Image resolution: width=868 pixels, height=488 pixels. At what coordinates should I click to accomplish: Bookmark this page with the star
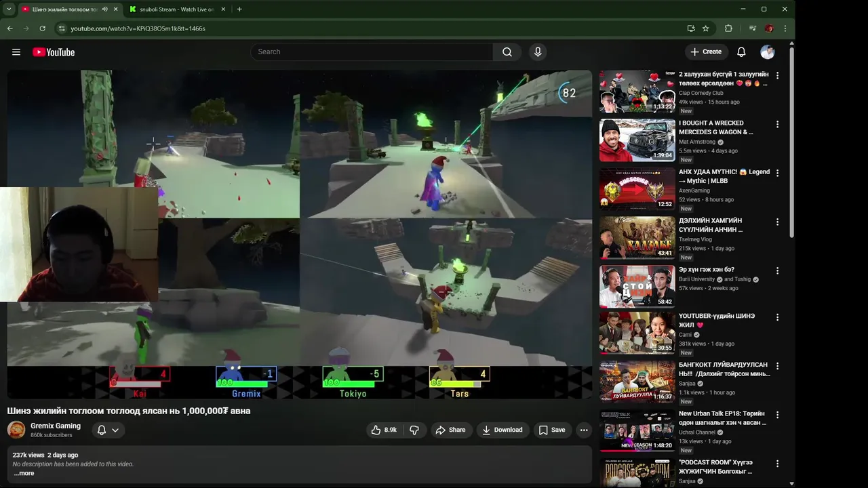pyautogui.click(x=706, y=28)
